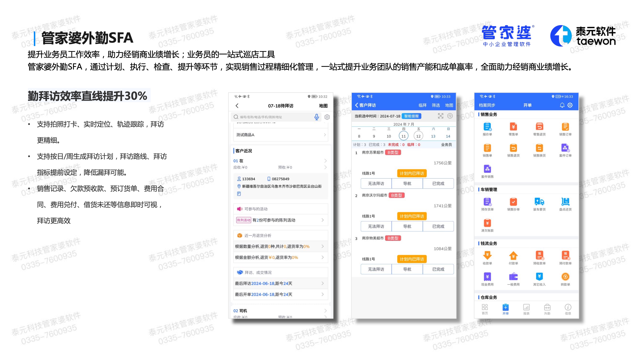Tap 档案同步 in 开单 header

tap(487, 105)
